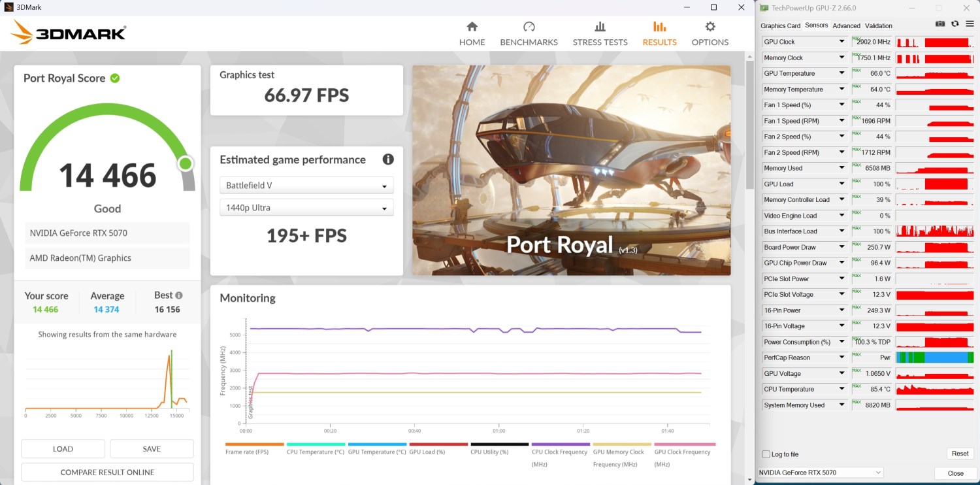The height and width of the screenshot is (485, 980).
Task: Go to Benchmarks via gauge icon
Action: click(529, 27)
